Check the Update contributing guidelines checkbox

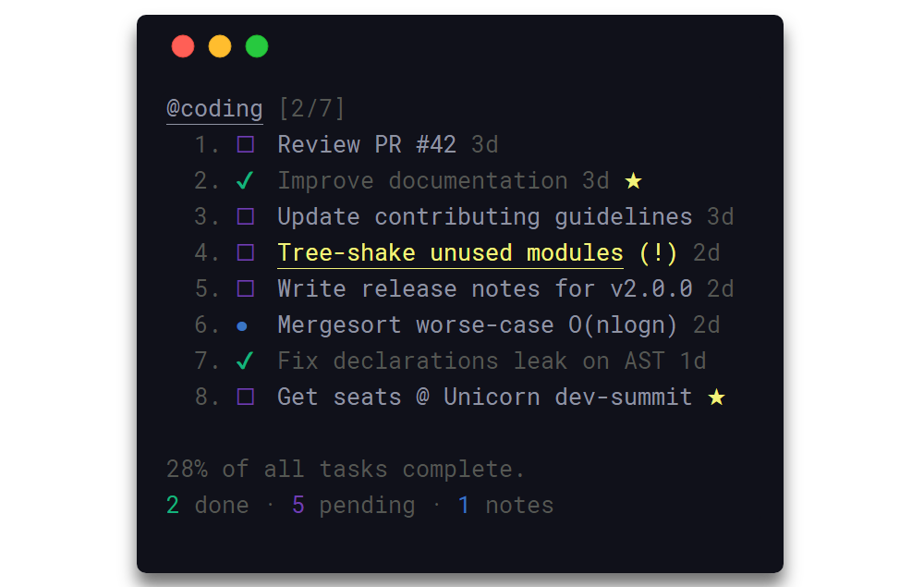[x=245, y=216]
